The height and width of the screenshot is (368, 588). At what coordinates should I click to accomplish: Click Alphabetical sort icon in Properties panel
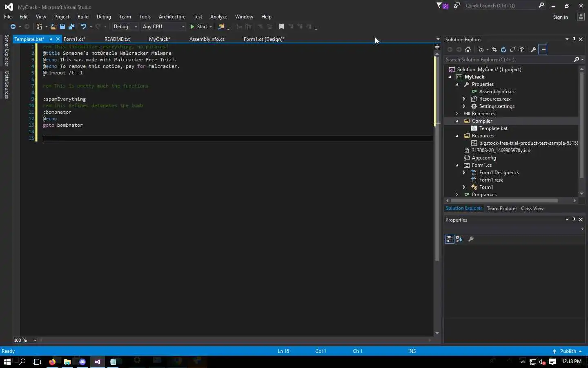(x=459, y=239)
